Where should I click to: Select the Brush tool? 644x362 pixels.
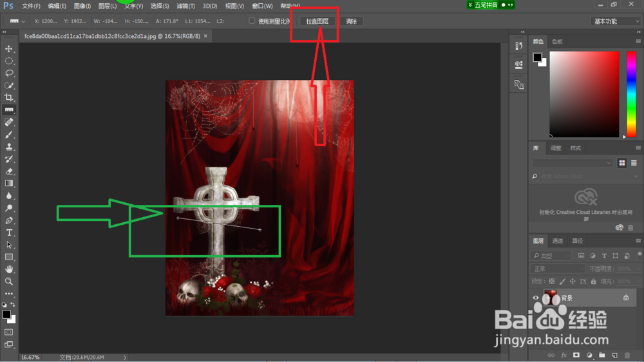8,135
